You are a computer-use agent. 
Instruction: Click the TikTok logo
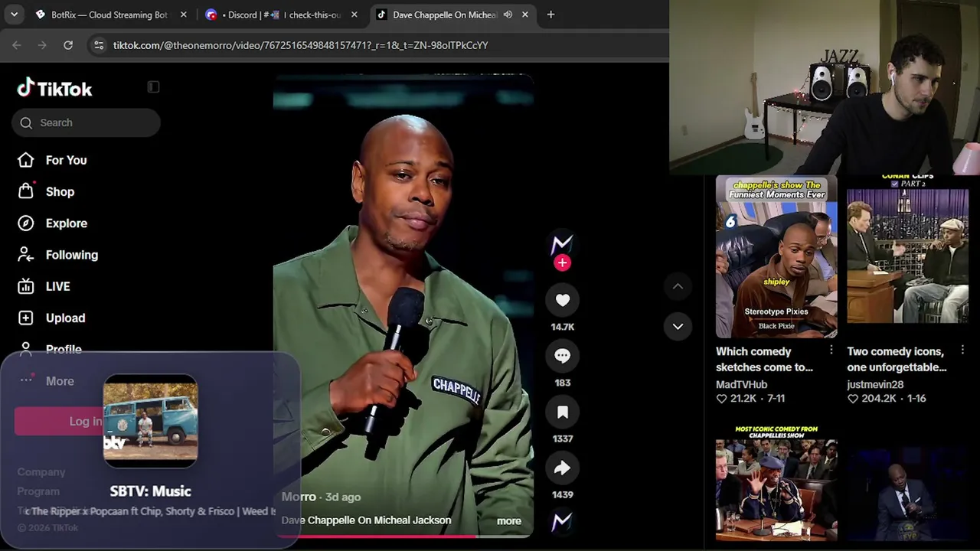coord(54,88)
